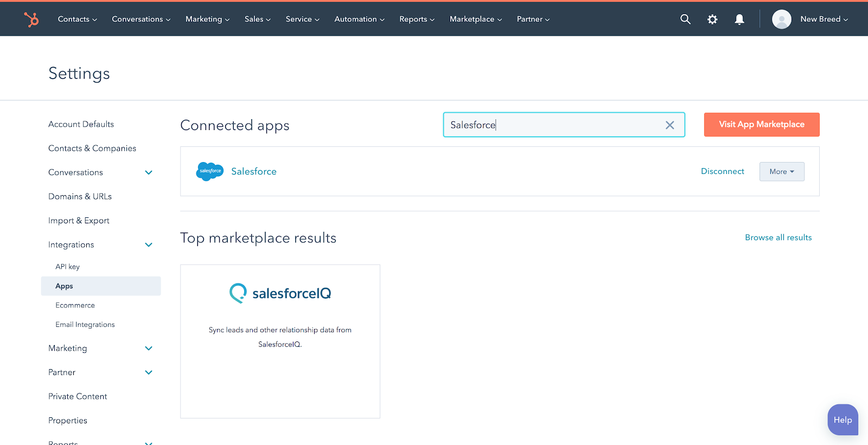Expand the Marketing sidebar chevron
The image size is (868, 445).
(x=149, y=348)
